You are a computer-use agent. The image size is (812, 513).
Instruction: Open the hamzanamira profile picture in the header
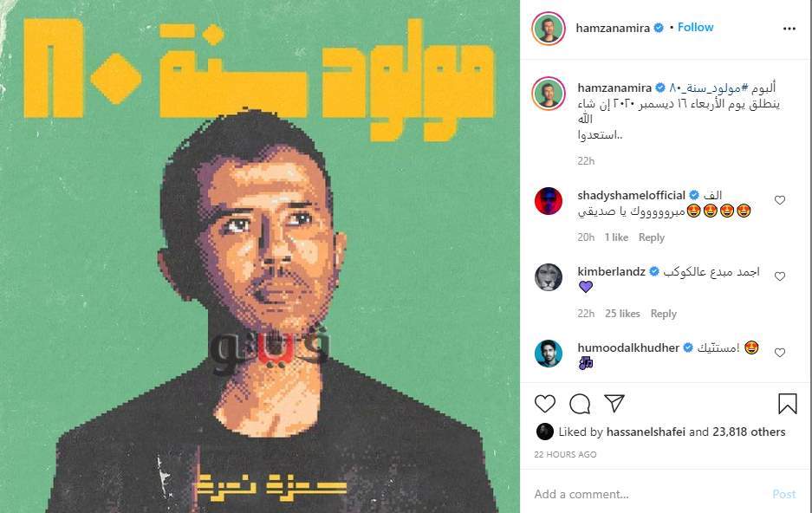tap(549, 28)
